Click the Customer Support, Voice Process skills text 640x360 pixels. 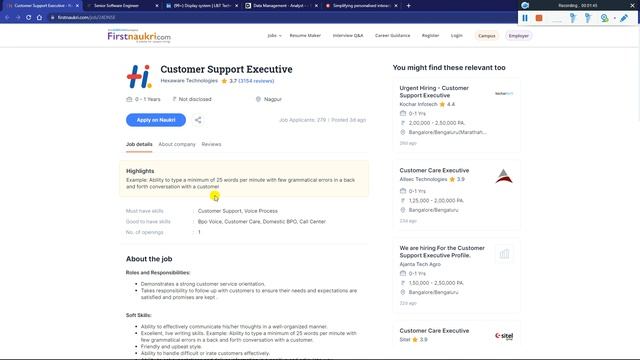tap(238, 211)
